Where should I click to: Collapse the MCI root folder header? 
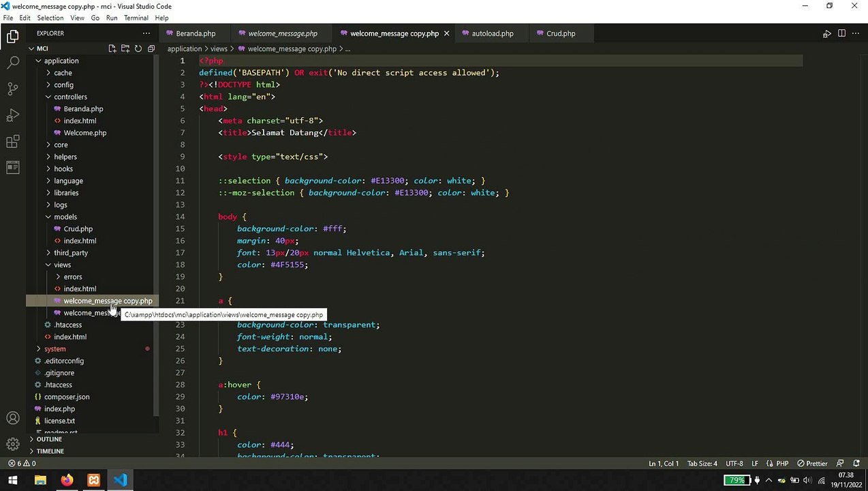42,48
